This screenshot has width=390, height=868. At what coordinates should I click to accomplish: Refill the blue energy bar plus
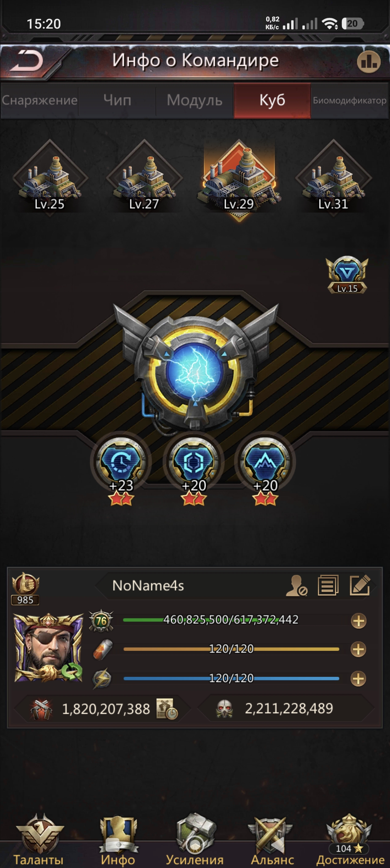[358, 678]
